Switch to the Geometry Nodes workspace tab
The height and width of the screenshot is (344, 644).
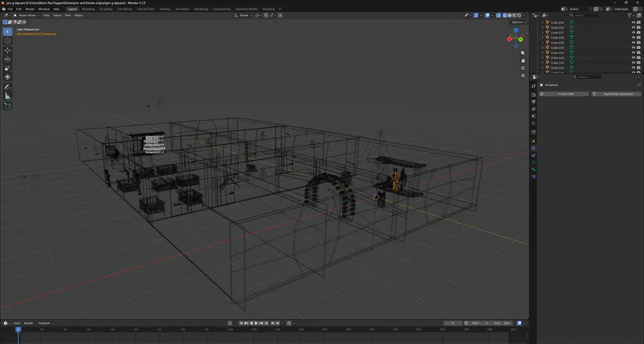pyautogui.click(x=246, y=9)
